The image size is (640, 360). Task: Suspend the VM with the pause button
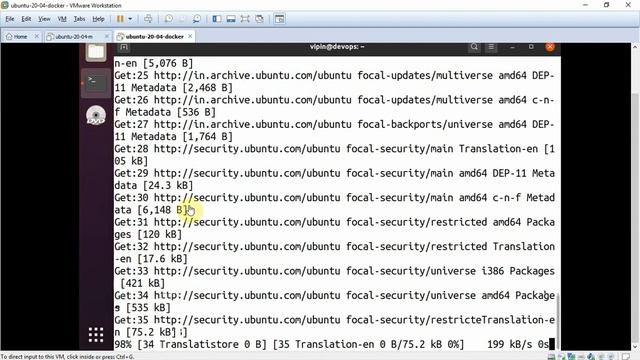[120, 19]
